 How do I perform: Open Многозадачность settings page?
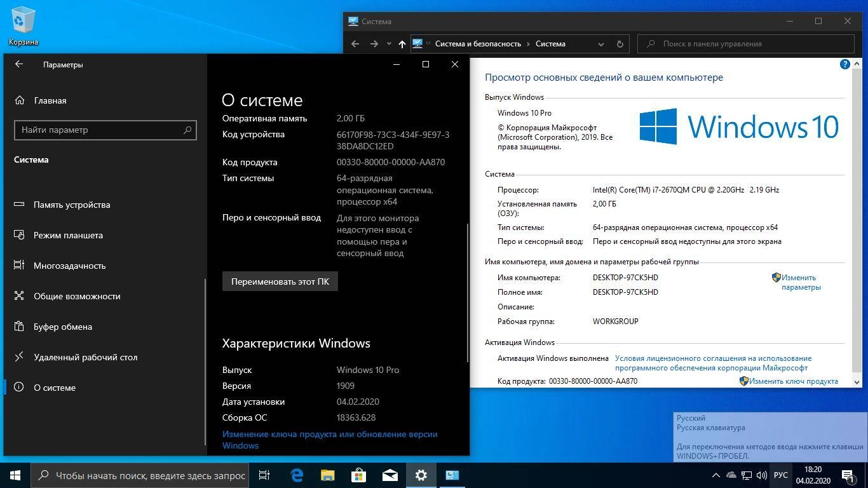[60, 266]
